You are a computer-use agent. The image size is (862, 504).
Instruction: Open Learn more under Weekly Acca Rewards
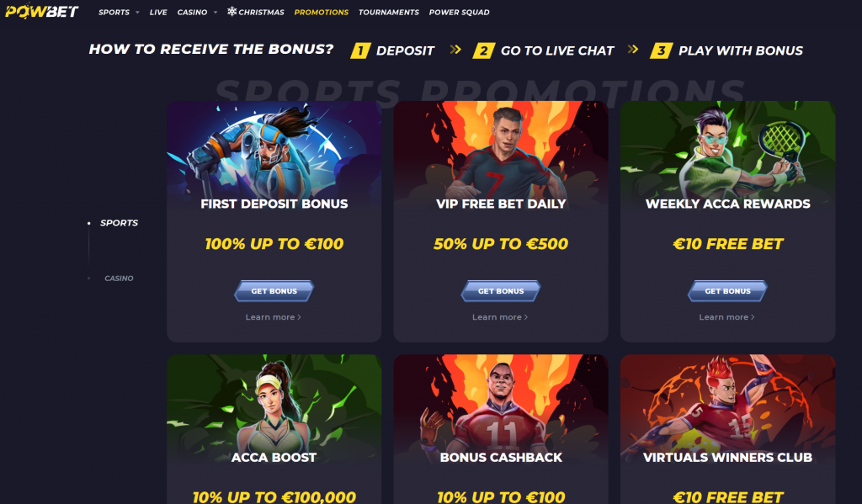point(726,317)
